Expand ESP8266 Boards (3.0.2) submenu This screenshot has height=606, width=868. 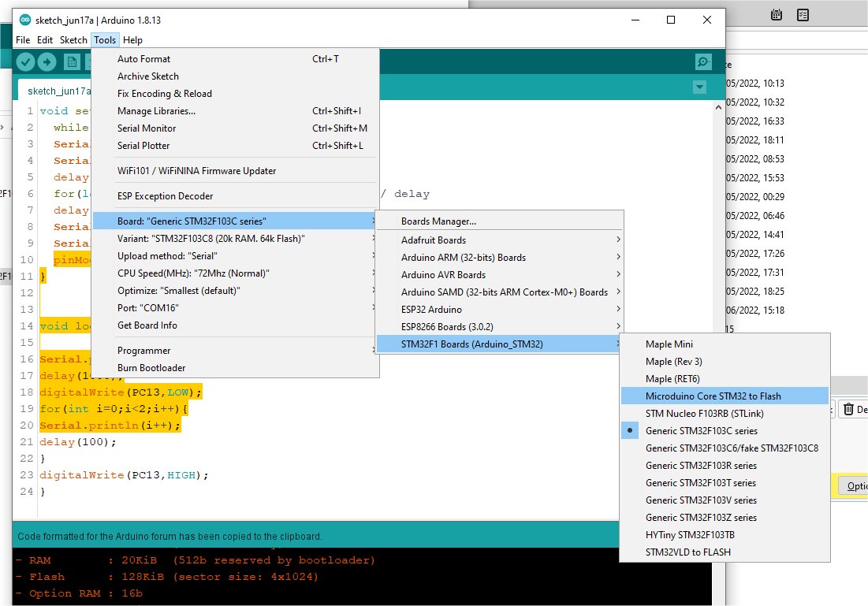tap(499, 326)
